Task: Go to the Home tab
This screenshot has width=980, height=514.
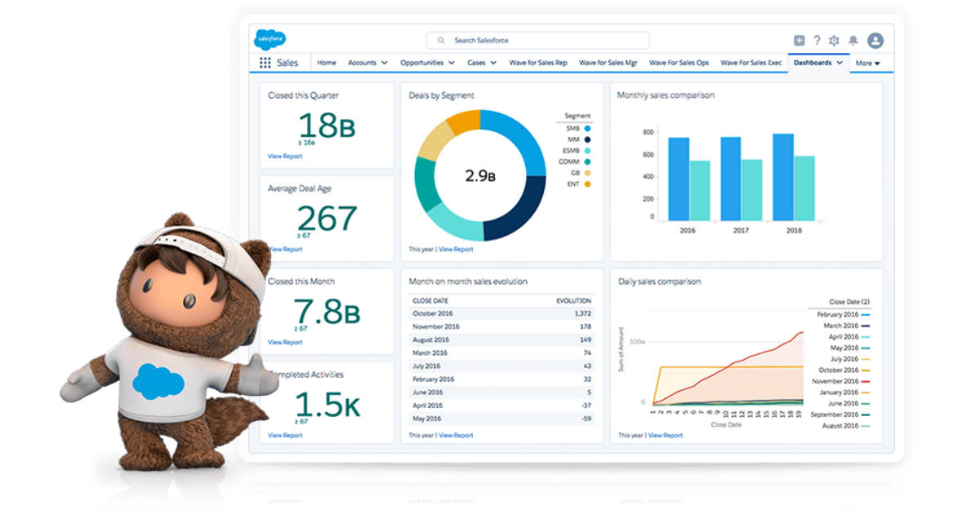Action: (326, 62)
